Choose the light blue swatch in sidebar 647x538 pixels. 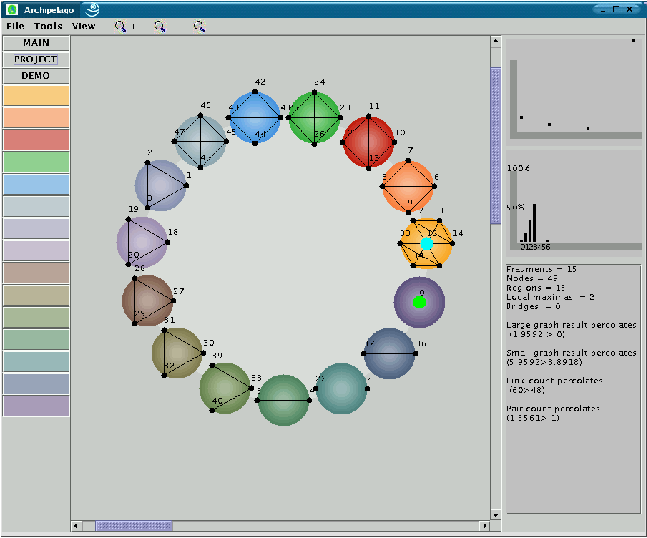[x=36, y=184]
